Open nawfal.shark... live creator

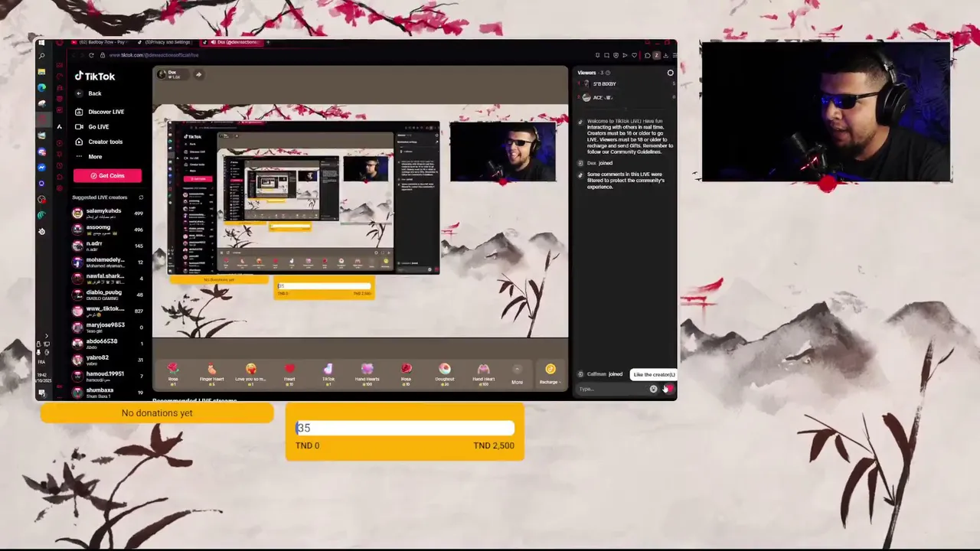point(108,279)
